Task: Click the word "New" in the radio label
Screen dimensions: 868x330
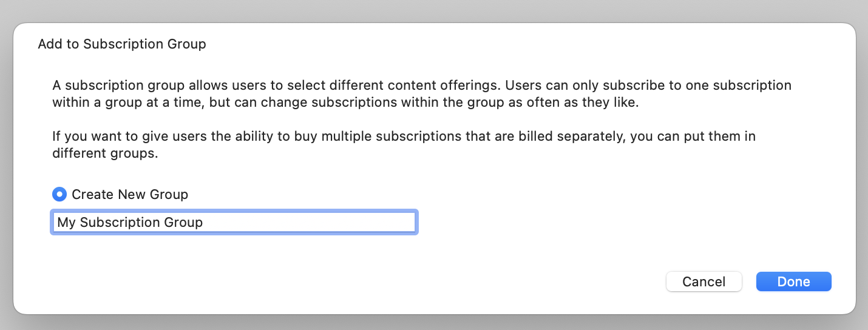Action: (135, 195)
